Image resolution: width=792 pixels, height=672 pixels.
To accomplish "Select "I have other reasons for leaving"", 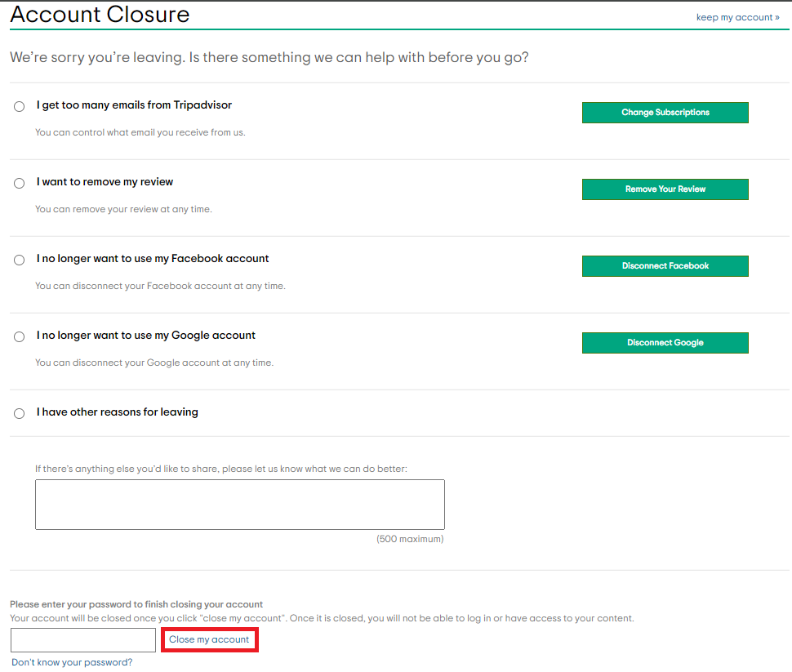I will pyautogui.click(x=19, y=413).
